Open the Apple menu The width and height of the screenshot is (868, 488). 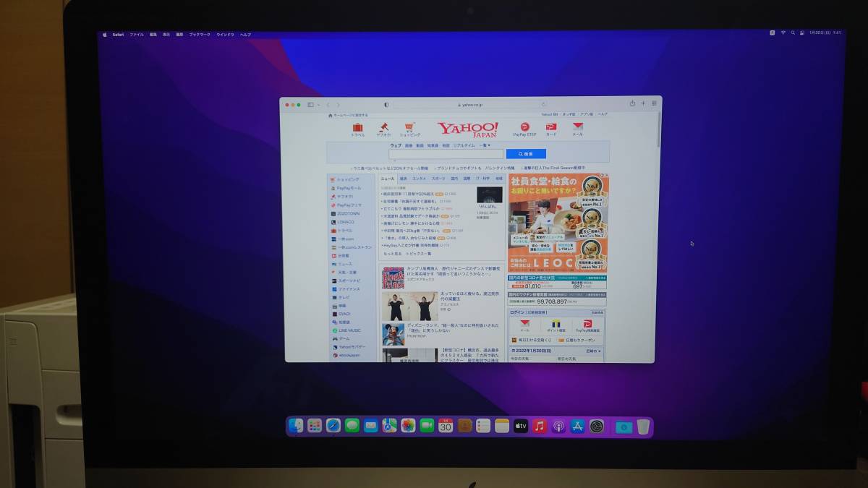point(104,34)
